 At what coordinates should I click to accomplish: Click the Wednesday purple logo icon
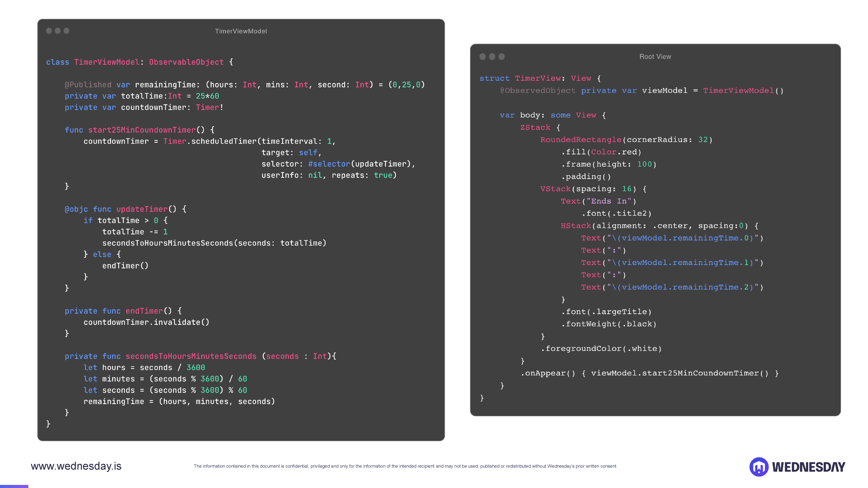tap(759, 467)
